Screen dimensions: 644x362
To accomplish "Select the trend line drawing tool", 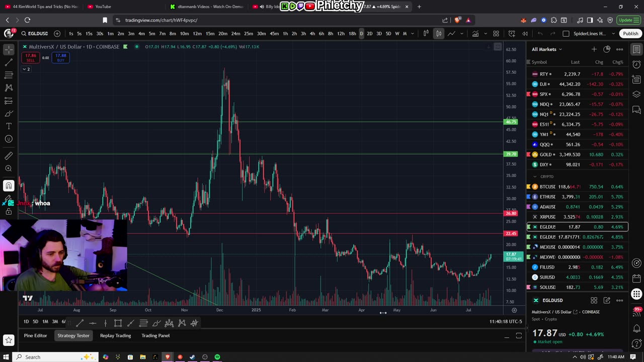I will click(9, 62).
